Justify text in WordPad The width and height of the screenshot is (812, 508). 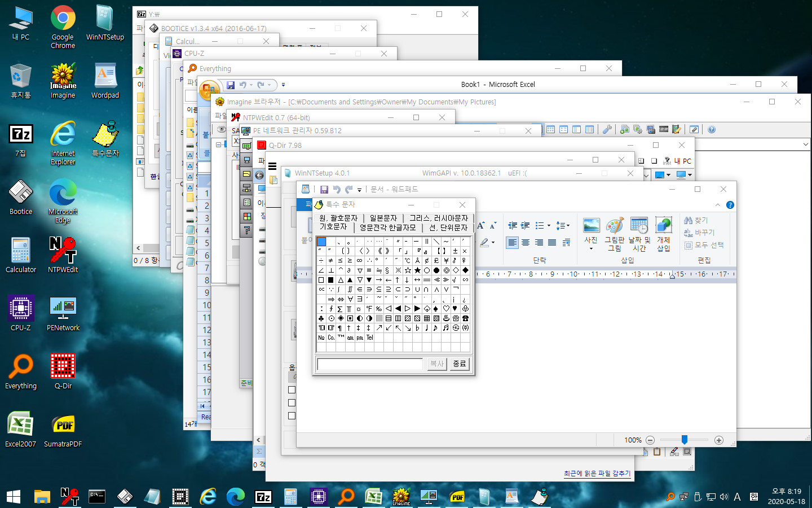552,243
